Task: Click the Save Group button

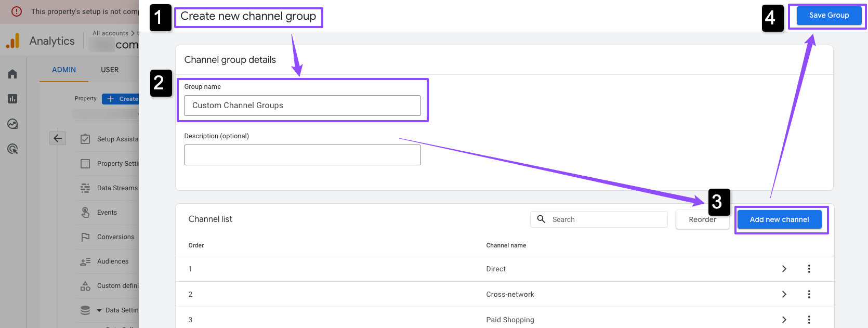Action: pyautogui.click(x=828, y=16)
